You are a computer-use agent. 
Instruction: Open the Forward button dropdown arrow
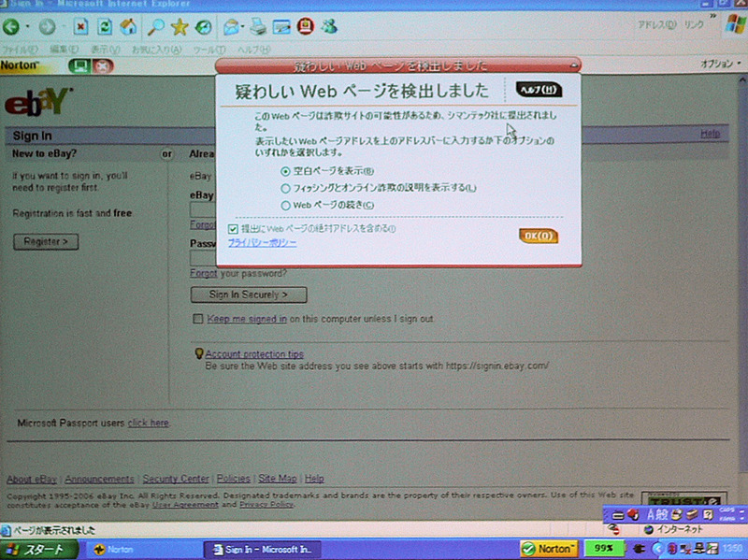point(64,27)
